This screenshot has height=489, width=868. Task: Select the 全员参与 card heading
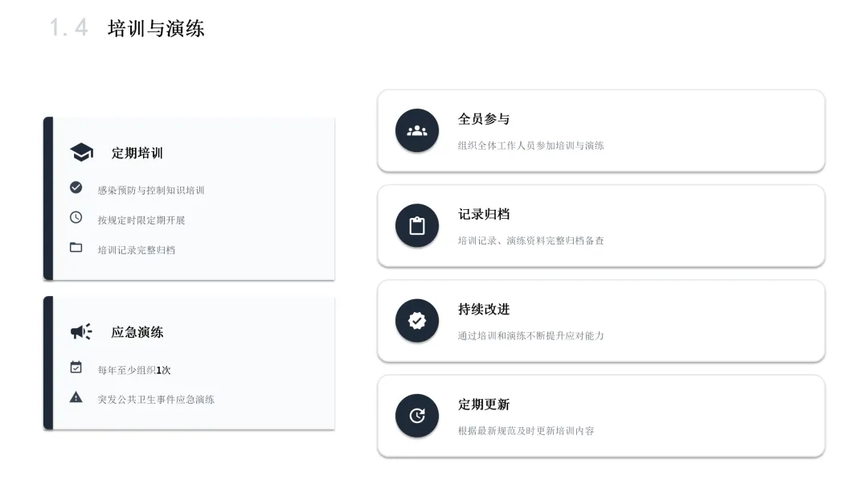[x=484, y=119]
